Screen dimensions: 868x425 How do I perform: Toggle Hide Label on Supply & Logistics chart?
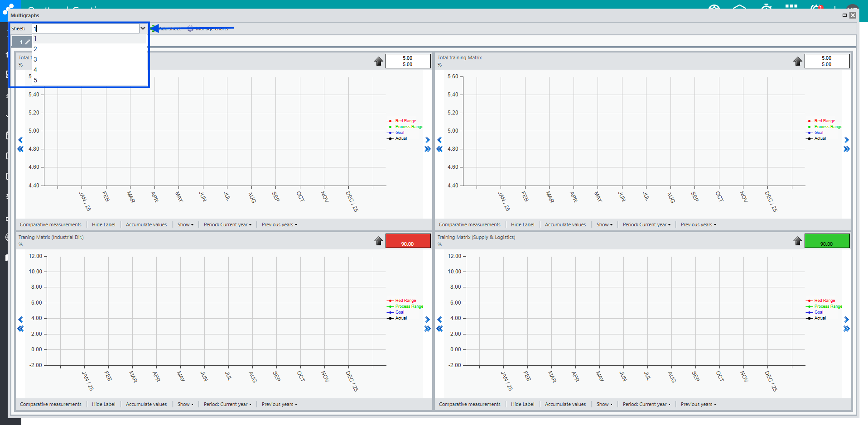522,404
